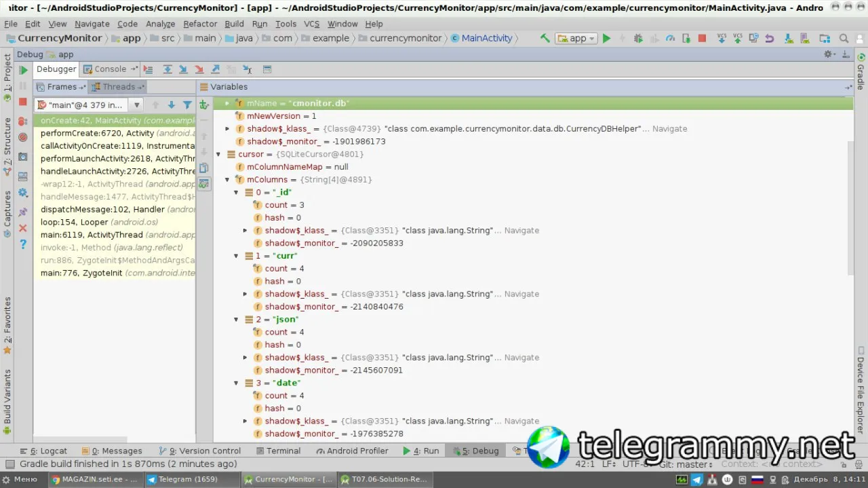Click the Attach Debugger to Process icon
Screen dimensions: 868x488
point(686,38)
